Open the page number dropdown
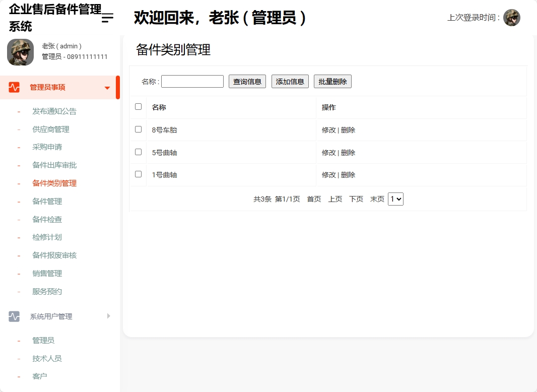 click(395, 199)
